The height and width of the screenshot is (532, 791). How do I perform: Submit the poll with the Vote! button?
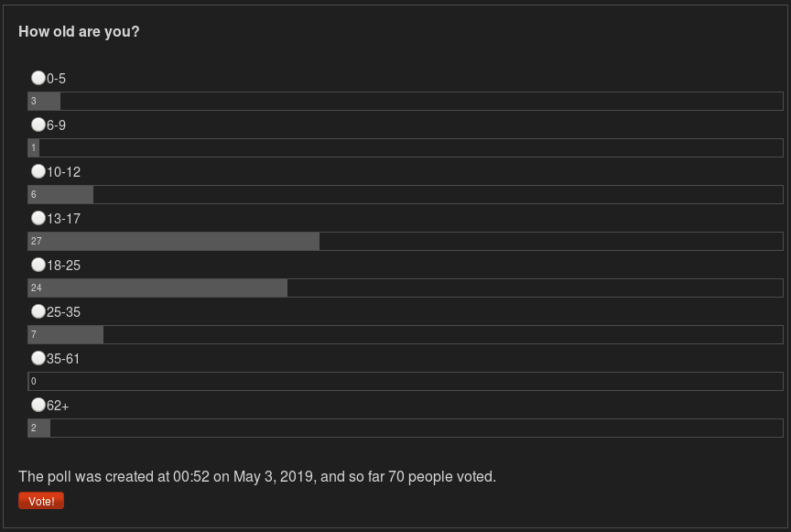coord(41,501)
